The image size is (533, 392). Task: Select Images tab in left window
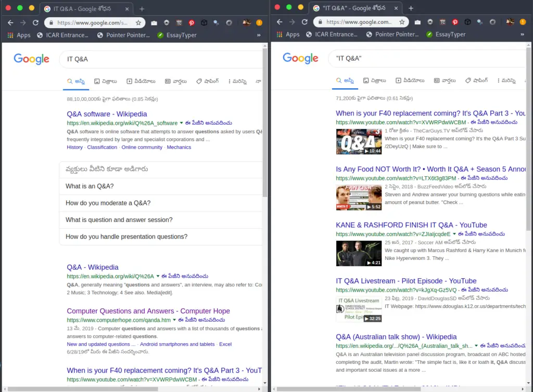tap(105, 81)
